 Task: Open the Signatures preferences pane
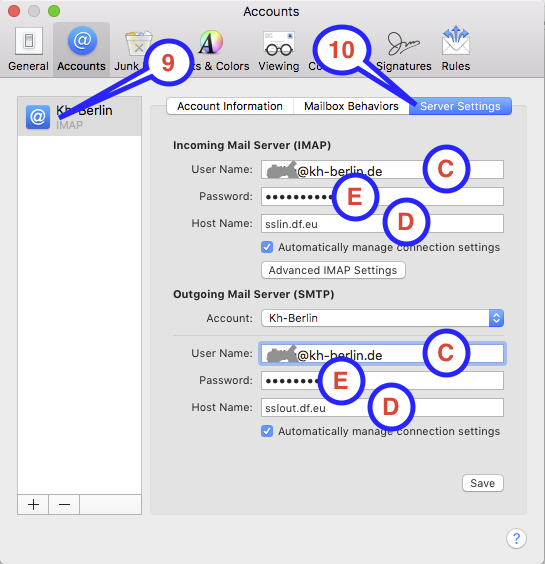point(404,49)
